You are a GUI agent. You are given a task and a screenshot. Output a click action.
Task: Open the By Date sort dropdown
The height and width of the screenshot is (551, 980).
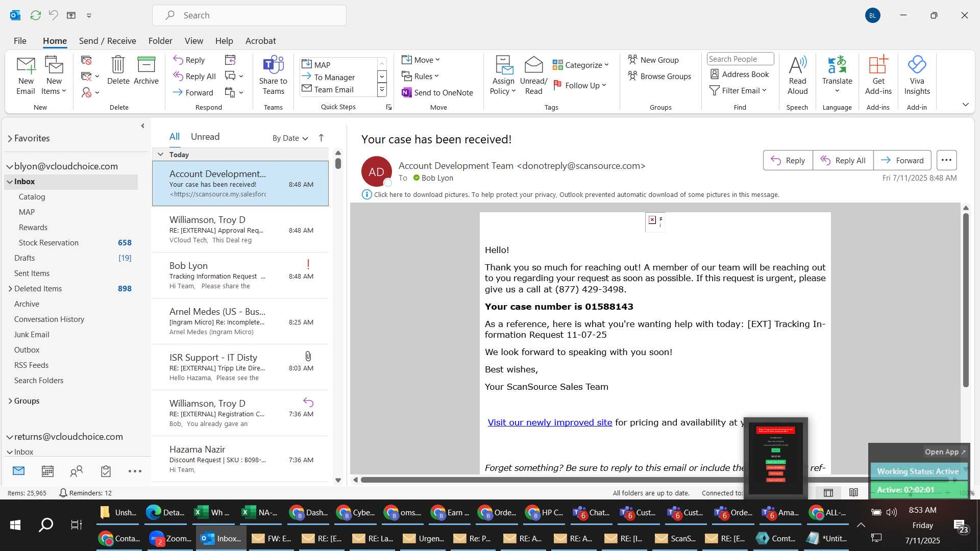(290, 138)
